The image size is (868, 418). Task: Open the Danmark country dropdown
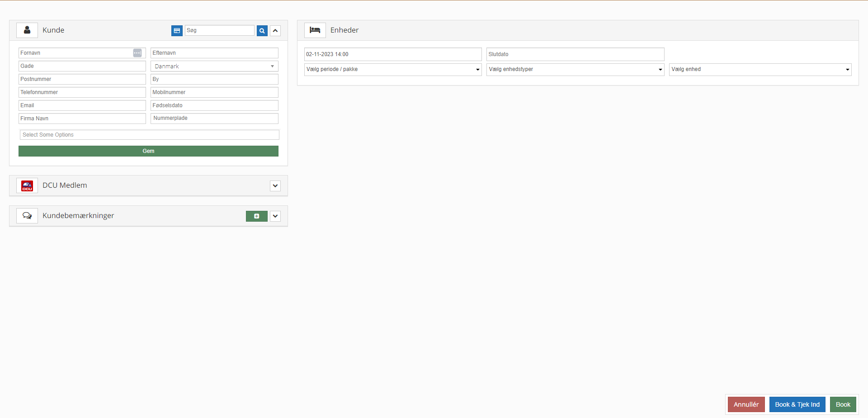pos(214,66)
